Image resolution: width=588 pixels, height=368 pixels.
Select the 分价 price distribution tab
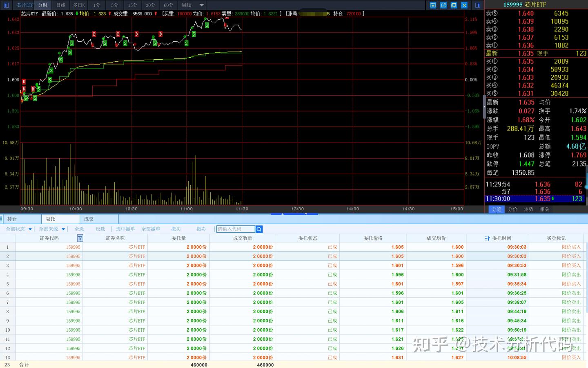(x=512, y=209)
